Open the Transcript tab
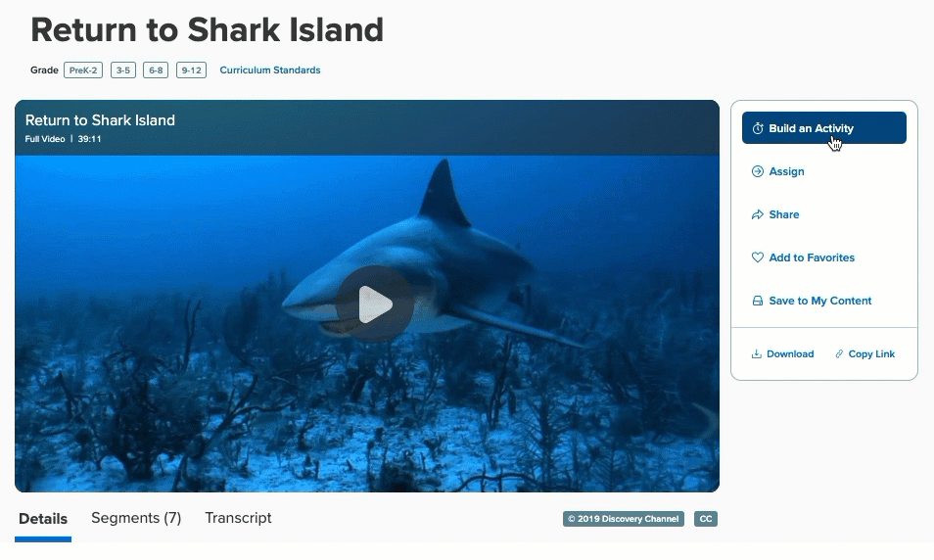The height and width of the screenshot is (560, 934). click(238, 518)
